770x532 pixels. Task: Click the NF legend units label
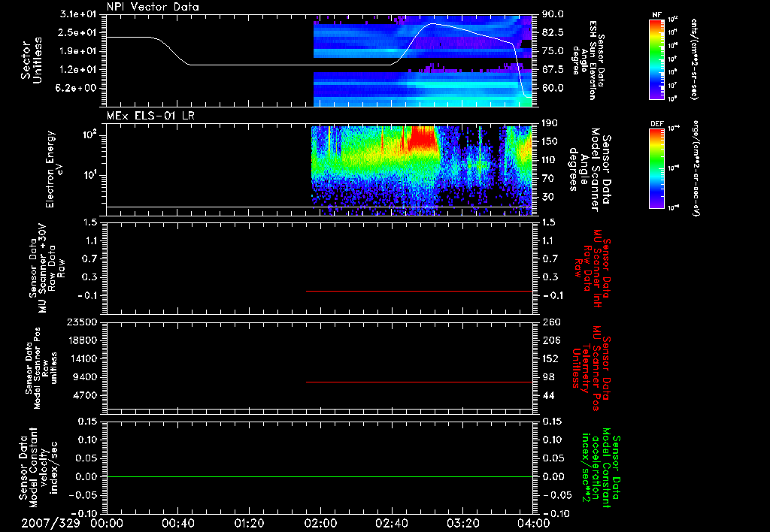(694, 59)
